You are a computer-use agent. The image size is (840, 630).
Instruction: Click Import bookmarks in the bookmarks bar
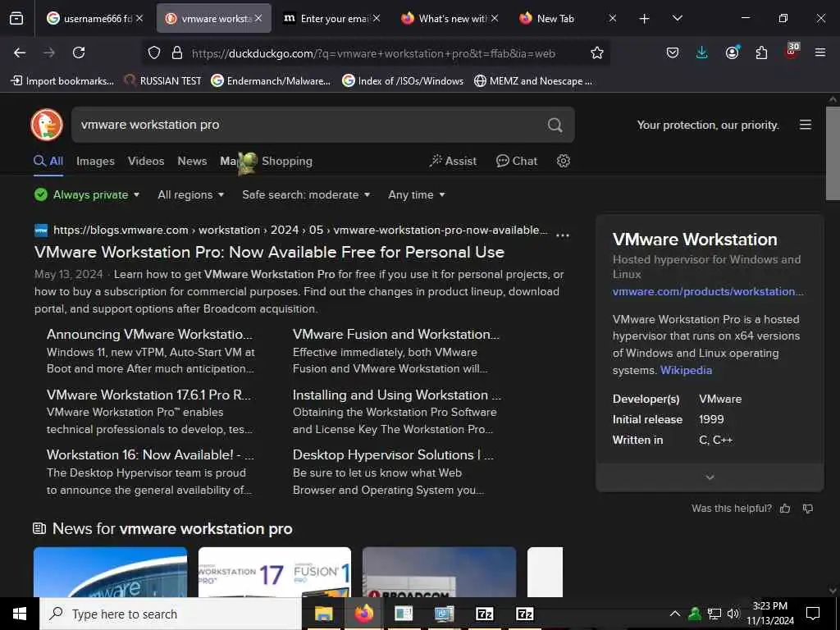point(62,81)
